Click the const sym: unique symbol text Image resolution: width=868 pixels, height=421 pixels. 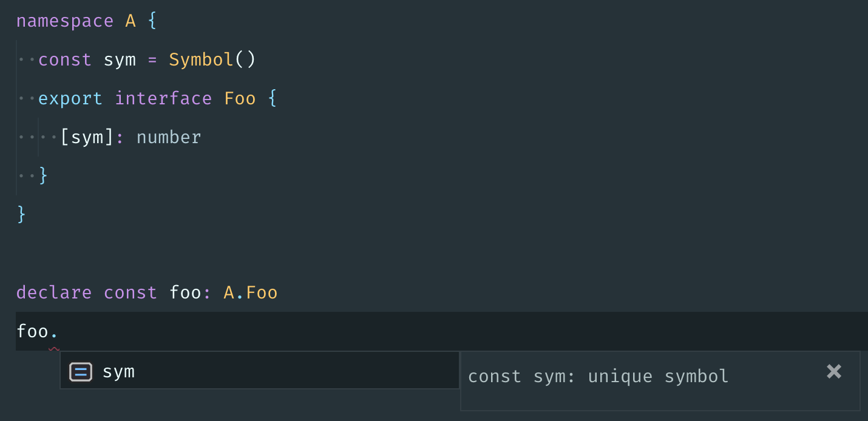pyautogui.click(x=598, y=376)
